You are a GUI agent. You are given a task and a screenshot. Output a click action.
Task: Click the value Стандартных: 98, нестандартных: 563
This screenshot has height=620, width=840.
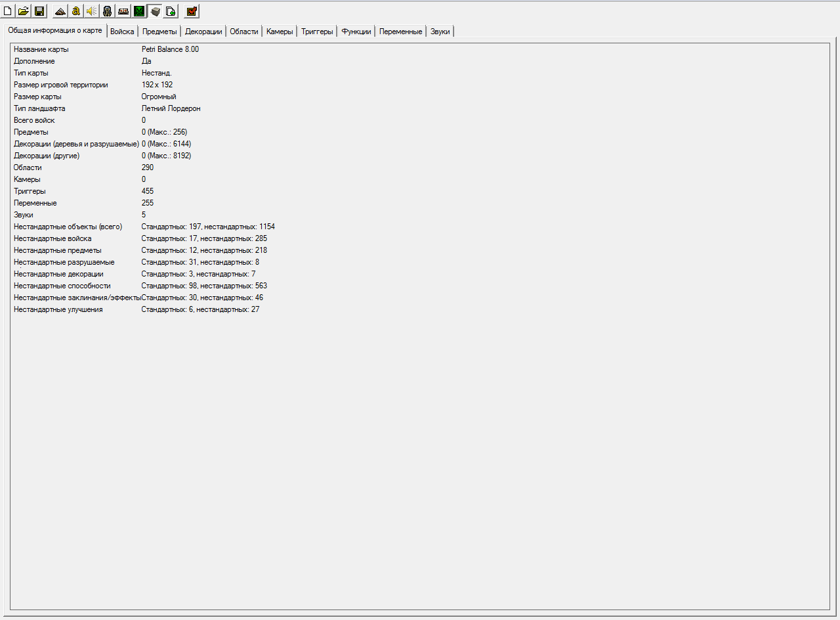(x=204, y=286)
